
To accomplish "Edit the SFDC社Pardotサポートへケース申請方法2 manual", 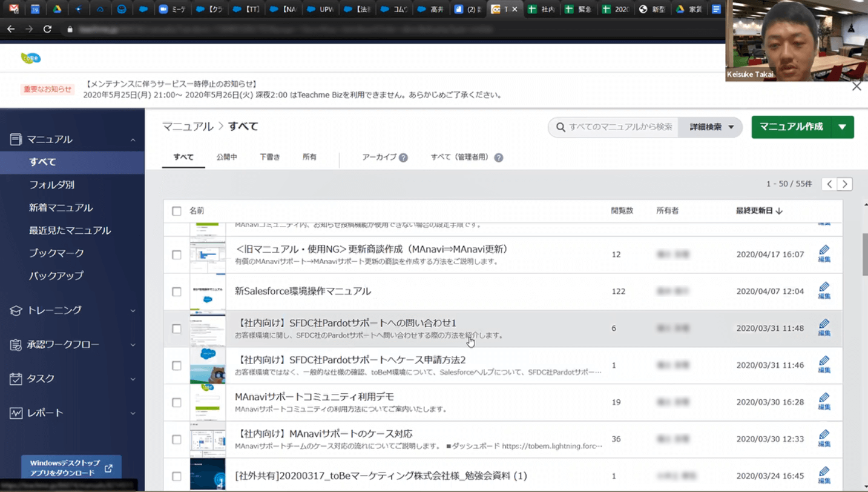I will click(x=824, y=365).
